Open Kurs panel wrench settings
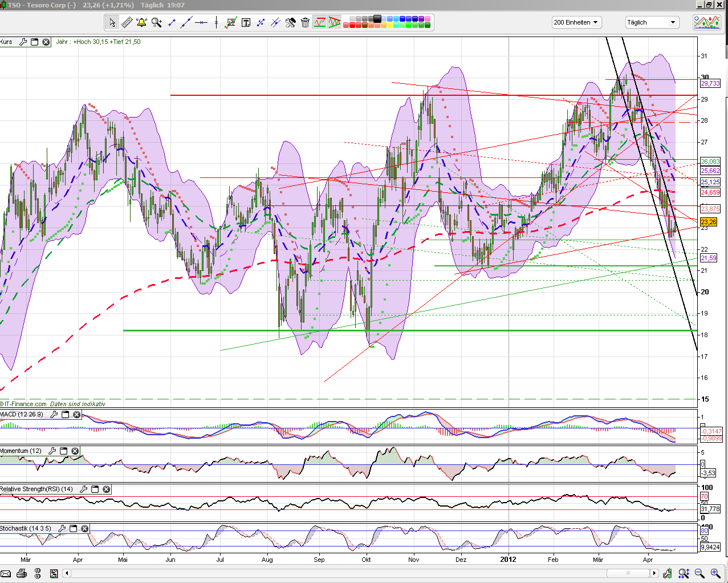Image resolution: width=728 pixels, height=583 pixels. pos(23,42)
